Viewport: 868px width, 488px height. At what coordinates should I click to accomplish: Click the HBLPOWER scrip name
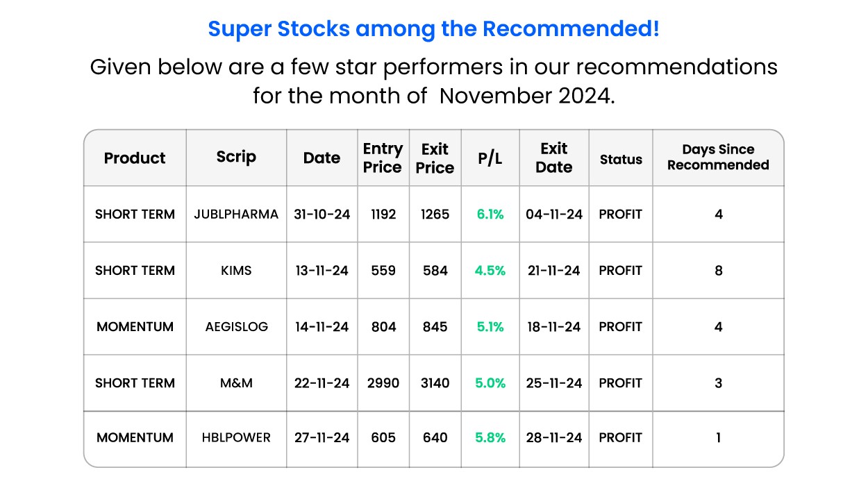click(236, 438)
